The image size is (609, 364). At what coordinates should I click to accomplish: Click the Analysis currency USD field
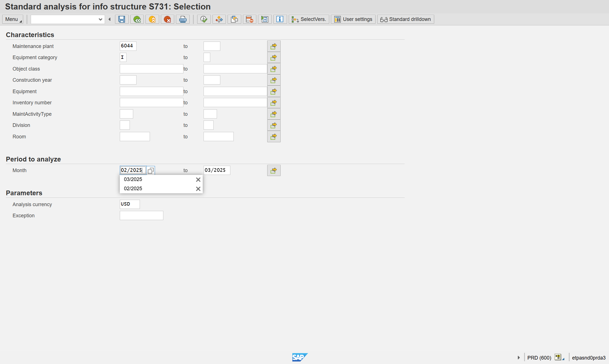click(130, 204)
